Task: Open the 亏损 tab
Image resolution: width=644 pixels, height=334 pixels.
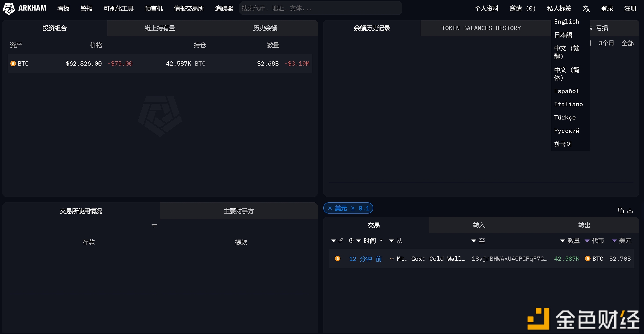Action: point(602,28)
